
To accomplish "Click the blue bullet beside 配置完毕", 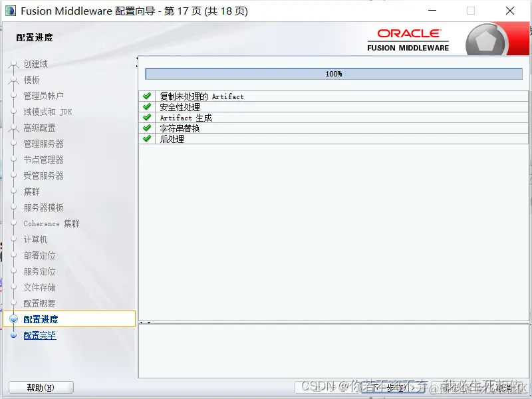I will tap(13, 335).
